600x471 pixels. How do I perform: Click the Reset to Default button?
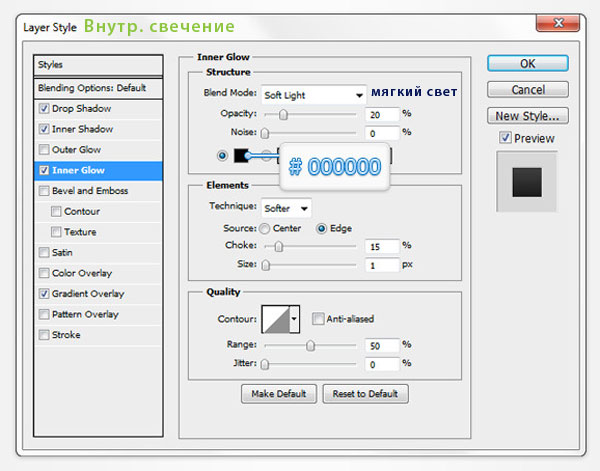[366, 393]
